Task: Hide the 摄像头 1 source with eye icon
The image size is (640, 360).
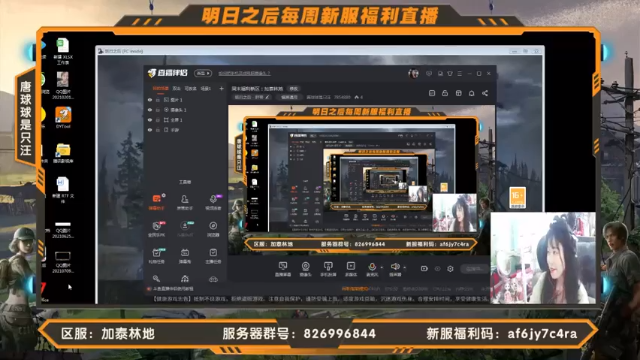Action: point(150,110)
